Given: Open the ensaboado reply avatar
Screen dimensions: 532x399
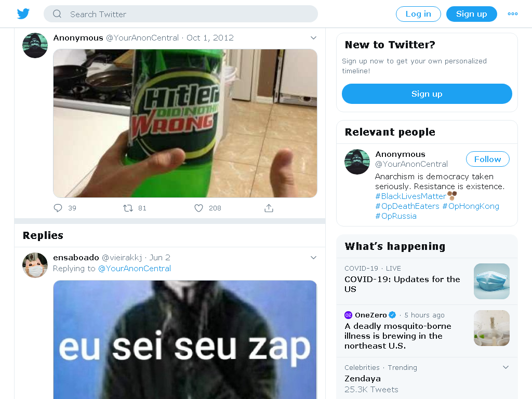Looking at the screenshot, I should coord(35,265).
